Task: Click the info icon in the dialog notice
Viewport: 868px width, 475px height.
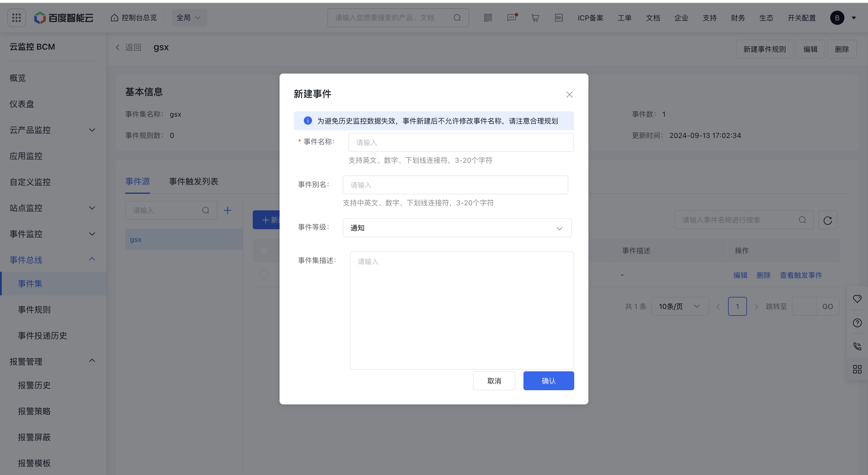Action: [308, 121]
